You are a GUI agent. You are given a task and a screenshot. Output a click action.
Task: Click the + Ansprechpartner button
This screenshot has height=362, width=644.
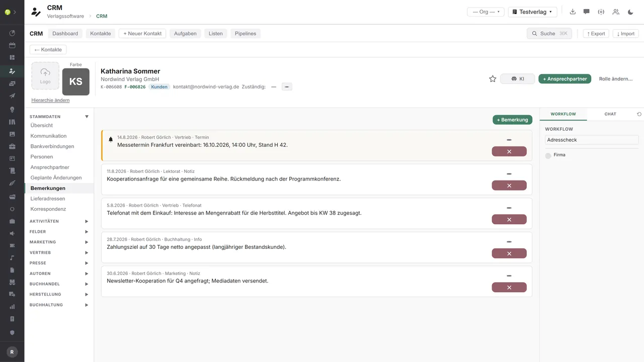click(565, 79)
